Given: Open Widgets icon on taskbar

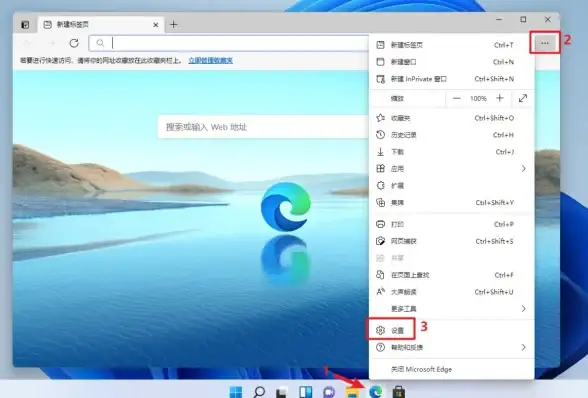Looking at the screenshot, I should click(306, 392).
